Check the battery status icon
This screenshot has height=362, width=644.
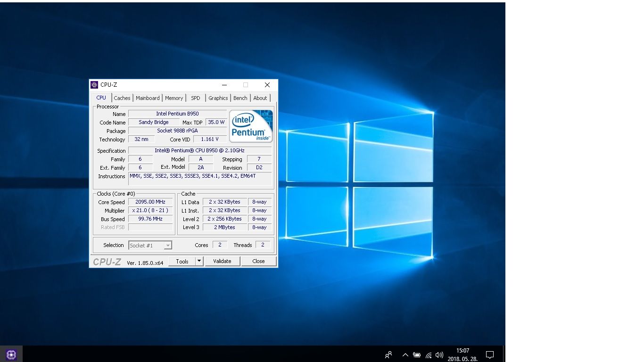point(417,355)
